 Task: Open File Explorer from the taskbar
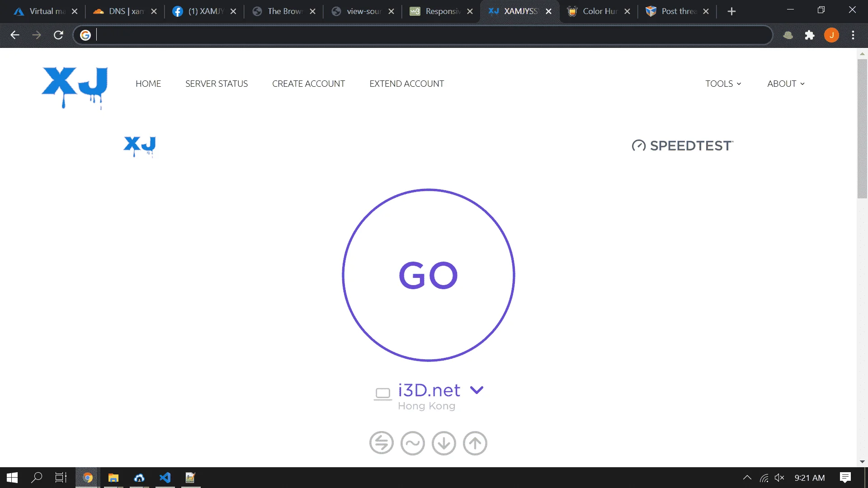click(x=113, y=478)
